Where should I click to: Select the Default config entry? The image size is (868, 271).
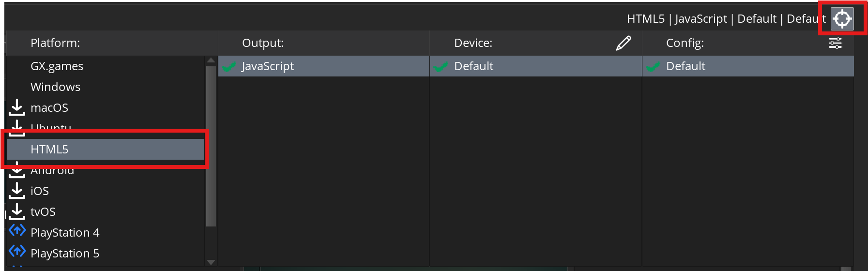pyautogui.click(x=685, y=66)
